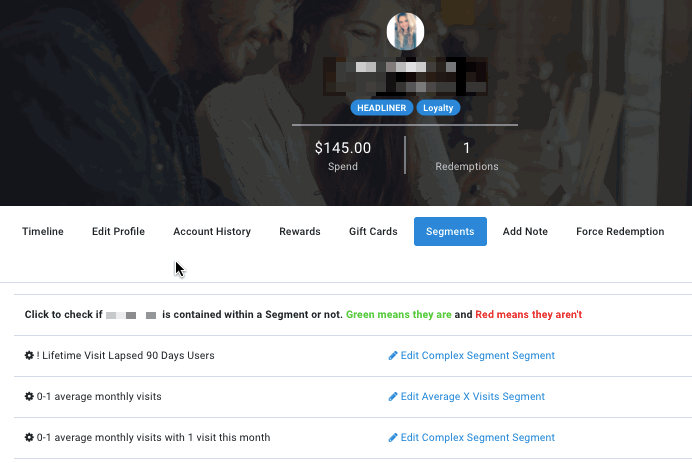
Task: Check membership in Lifetime Visit Lapsed 90 Days Users
Action: 125,355
